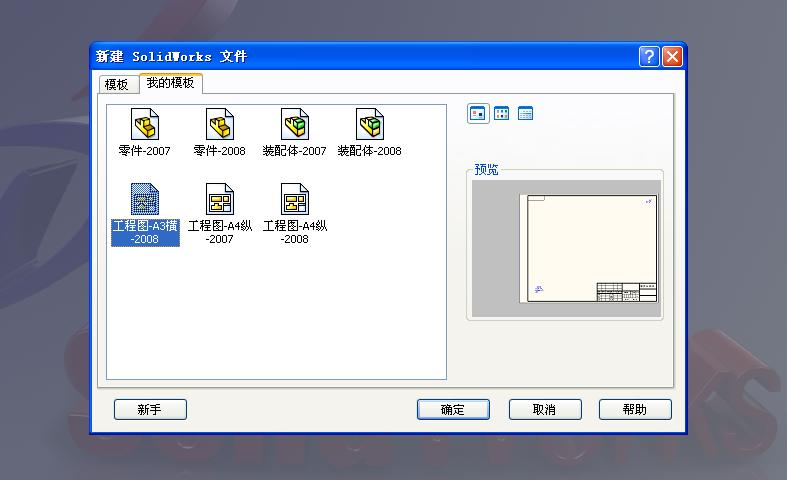Image resolution: width=787 pixels, height=480 pixels.
Task: Confirm with the 确定 button
Action: (x=453, y=409)
